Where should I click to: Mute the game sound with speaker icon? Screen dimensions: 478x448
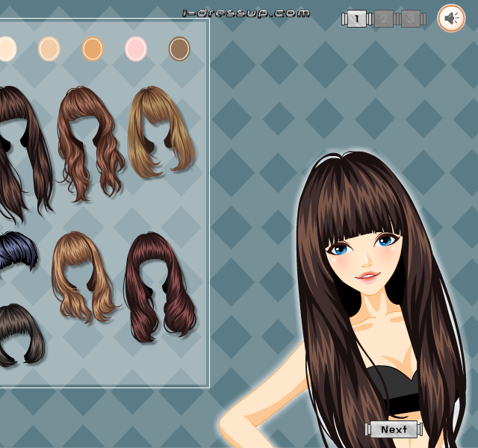tap(451, 18)
